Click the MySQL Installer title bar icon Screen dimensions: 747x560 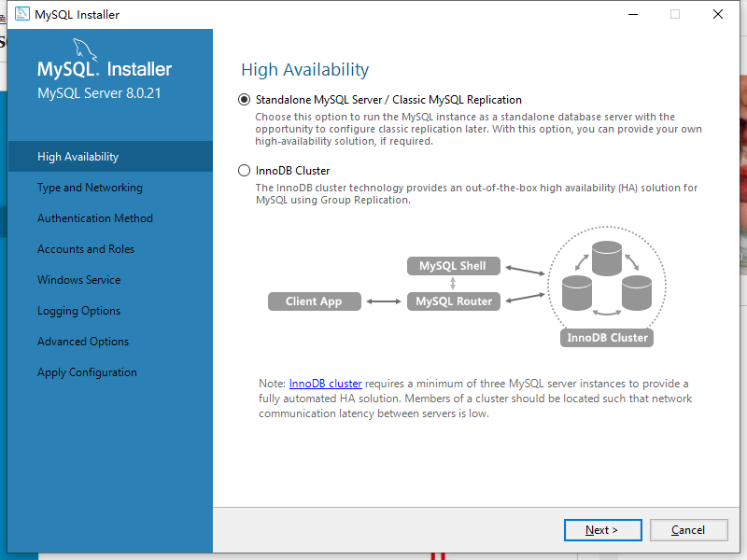pos(21,14)
